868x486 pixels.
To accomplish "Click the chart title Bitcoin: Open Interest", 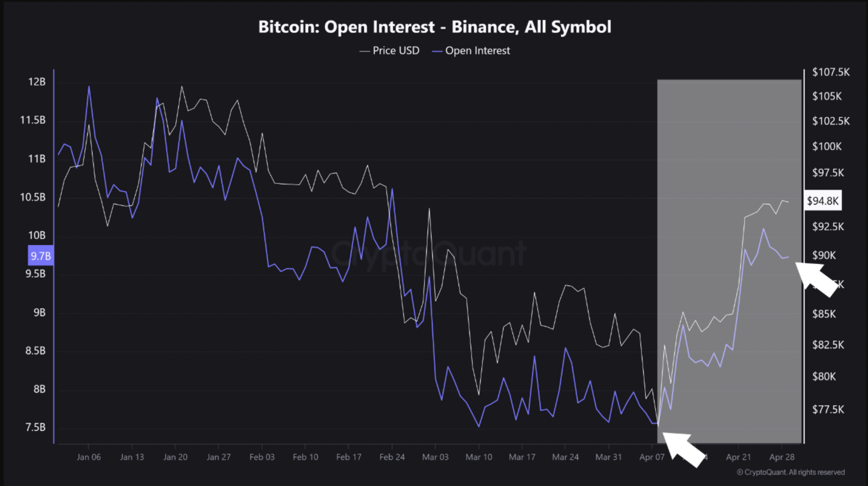I will [434, 27].
